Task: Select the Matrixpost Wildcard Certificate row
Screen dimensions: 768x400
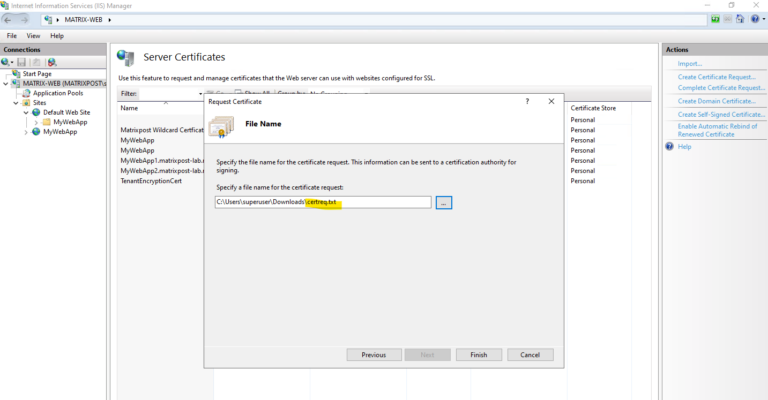Action: coord(162,130)
